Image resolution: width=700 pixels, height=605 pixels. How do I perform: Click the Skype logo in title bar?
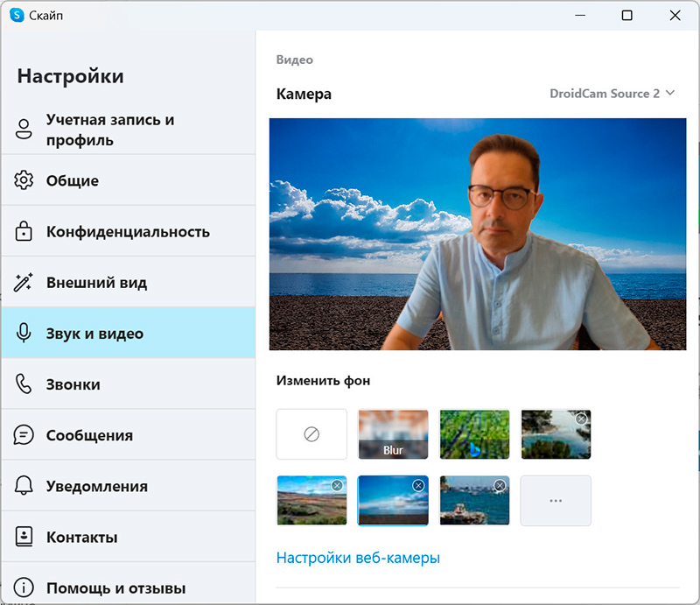tap(17, 15)
